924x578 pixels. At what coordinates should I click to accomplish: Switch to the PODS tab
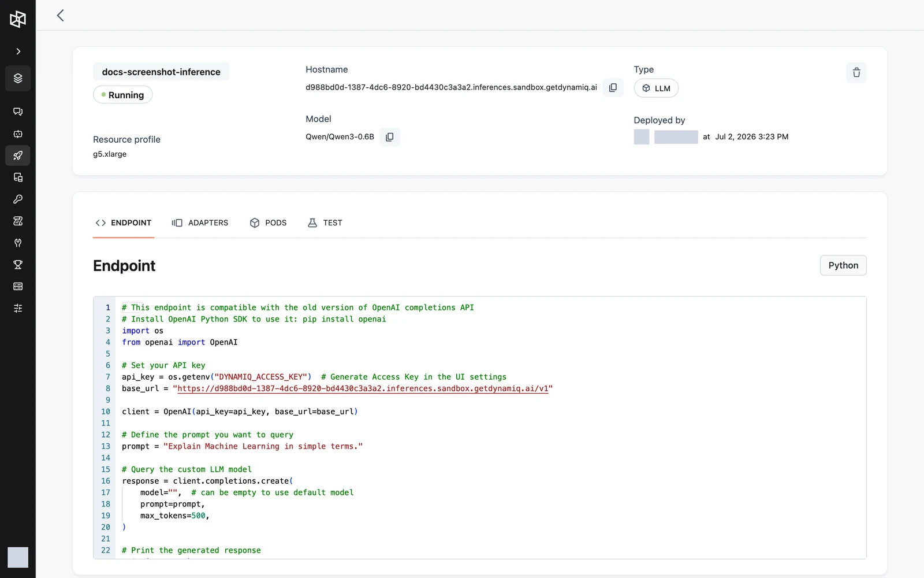268,223
